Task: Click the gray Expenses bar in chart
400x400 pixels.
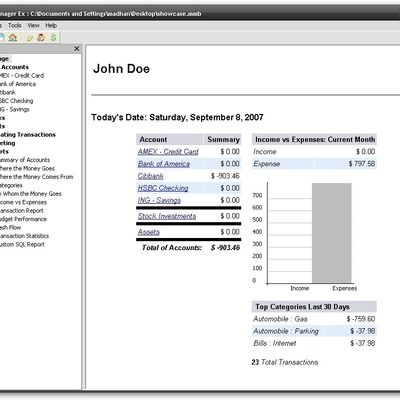Action: (332, 233)
